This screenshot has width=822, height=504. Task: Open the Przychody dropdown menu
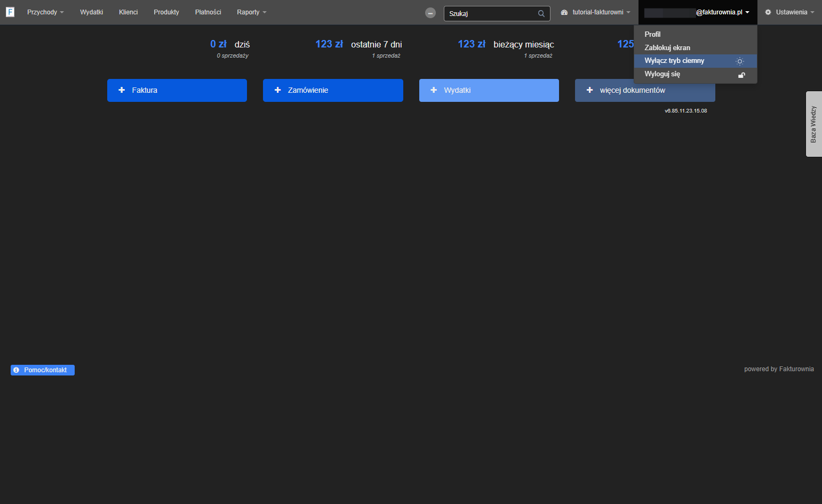coord(45,12)
